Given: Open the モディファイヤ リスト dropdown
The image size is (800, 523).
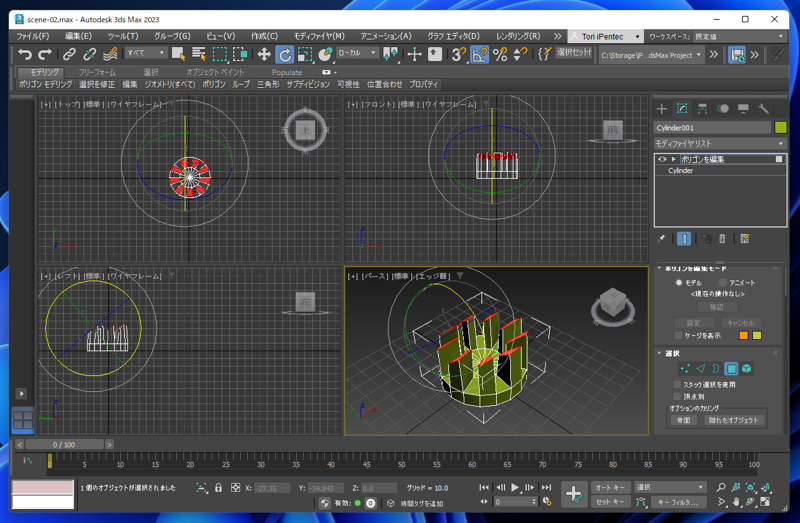Looking at the screenshot, I should (720, 143).
